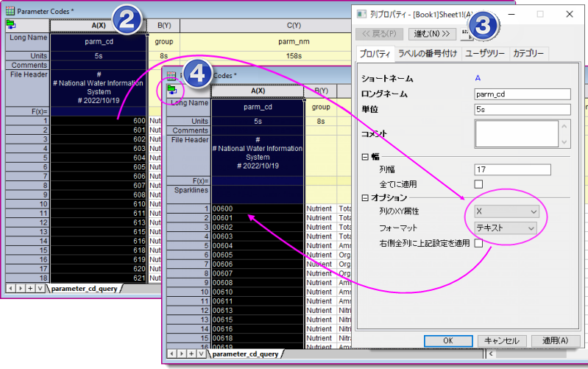Click Sparklines row label in front worksheet
Image resolution: width=588 pixels, height=369 pixels.
tap(188, 194)
